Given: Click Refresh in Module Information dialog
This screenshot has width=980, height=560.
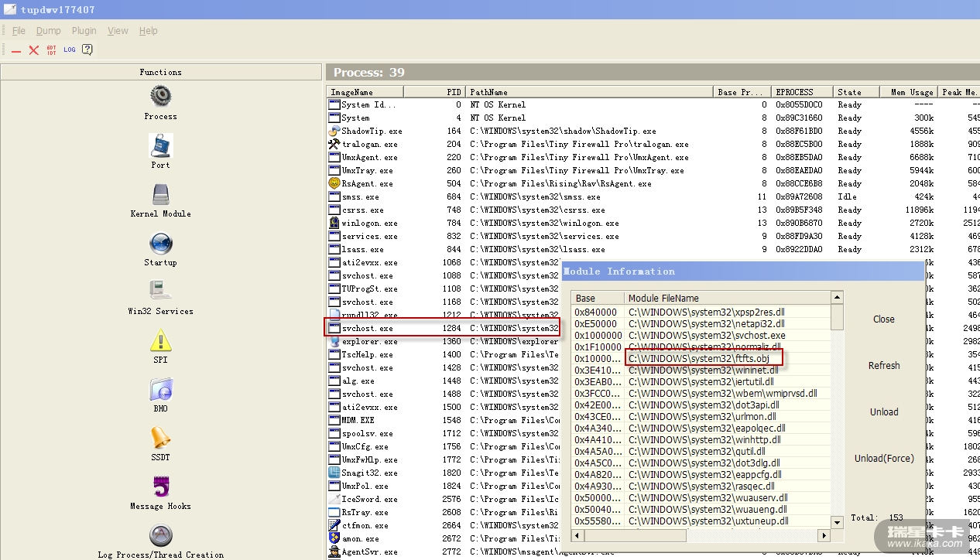Looking at the screenshot, I should (x=883, y=366).
